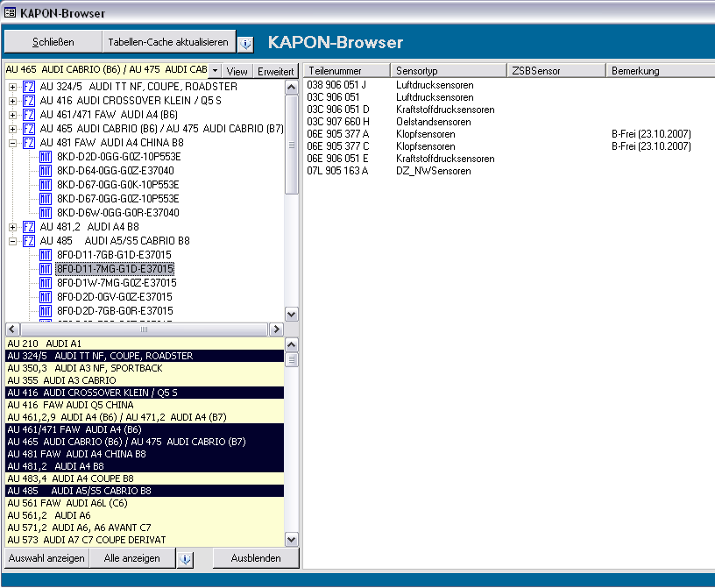Click the tree scroll-down arrow
715x588 pixels.
point(292,315)
